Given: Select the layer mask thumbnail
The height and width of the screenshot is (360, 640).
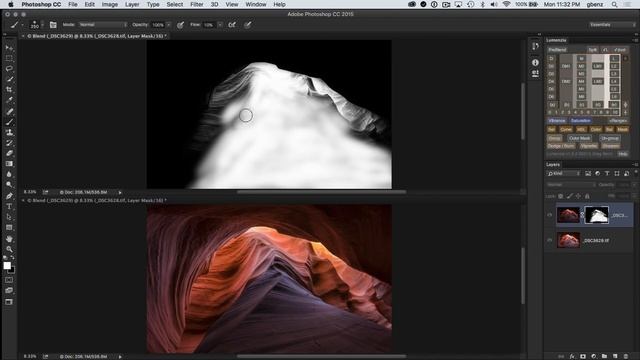Looking at the screenshot, I should pyautogui.click(x=596, y=215).
